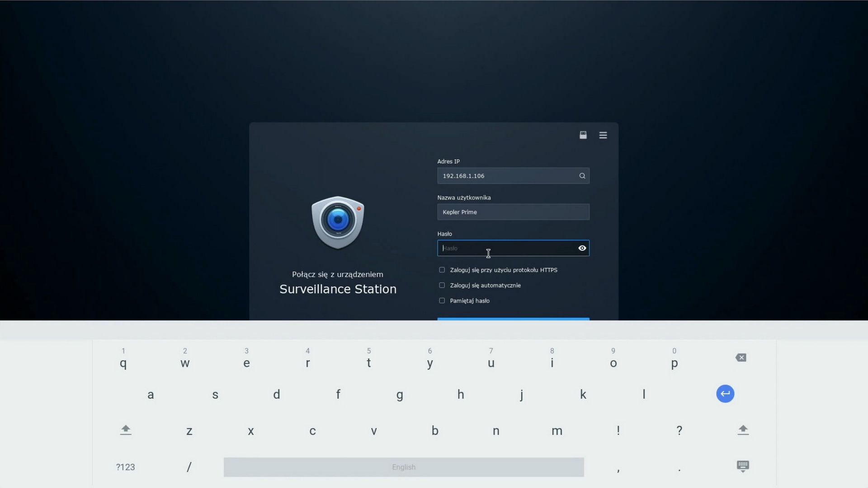Tap the English space bar
This screenshot has height=488, width=868.
pos(404,467)
